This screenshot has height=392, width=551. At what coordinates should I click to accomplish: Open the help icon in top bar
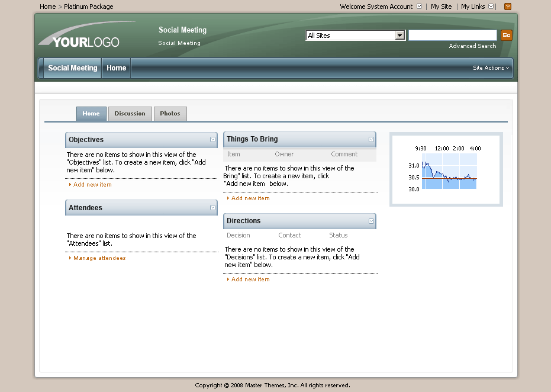[x=507, y=7]
